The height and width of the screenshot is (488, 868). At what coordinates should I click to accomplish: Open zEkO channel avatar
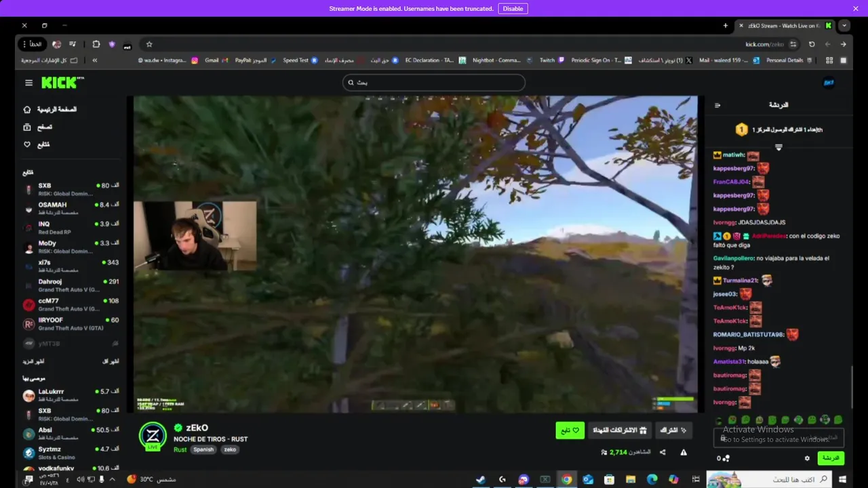[x=153, y=435]
